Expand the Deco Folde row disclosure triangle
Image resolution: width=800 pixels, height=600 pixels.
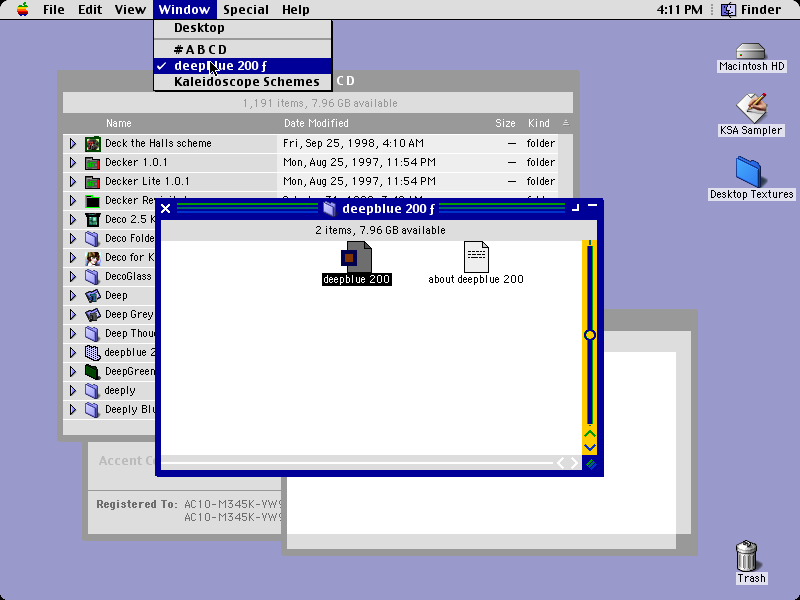click(73, 239)
